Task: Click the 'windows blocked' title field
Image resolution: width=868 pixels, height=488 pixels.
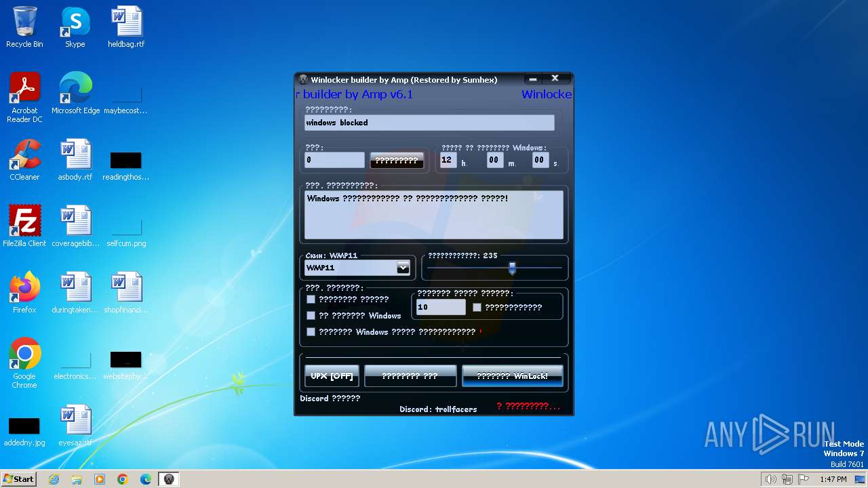Action: coord(429,123)
